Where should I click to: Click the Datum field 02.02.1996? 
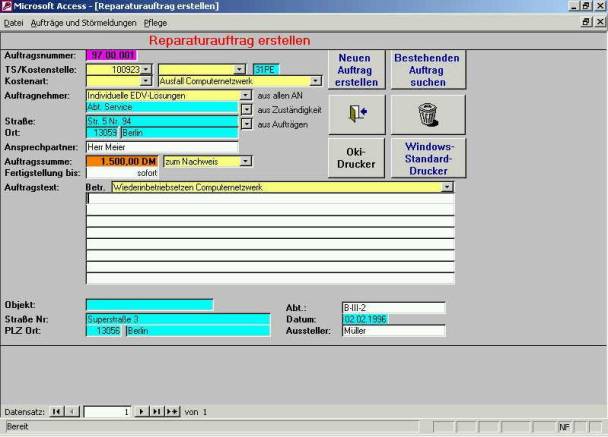365,319
